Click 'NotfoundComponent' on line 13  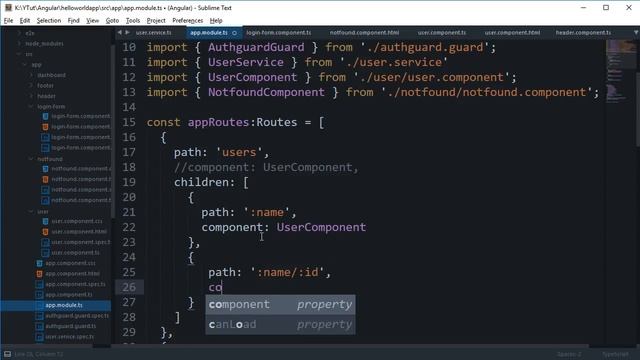(x=267, y=92)
